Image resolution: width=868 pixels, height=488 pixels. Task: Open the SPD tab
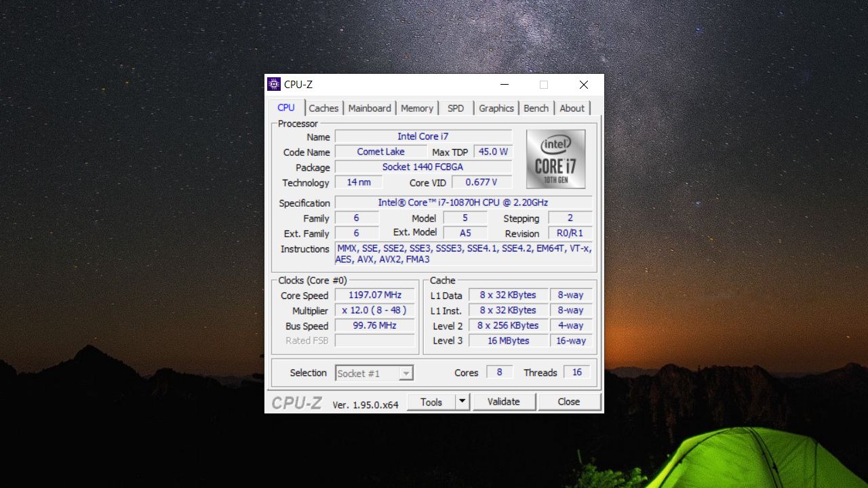456,108
